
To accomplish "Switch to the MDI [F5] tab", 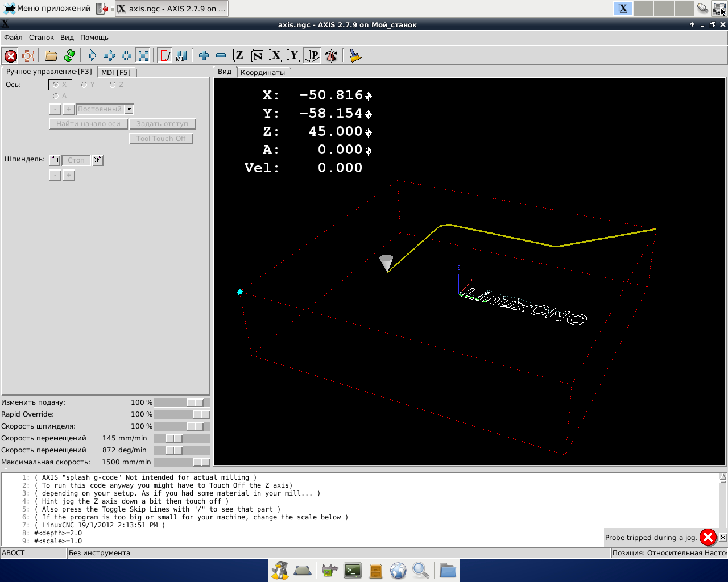I will [x=116, y=72].
